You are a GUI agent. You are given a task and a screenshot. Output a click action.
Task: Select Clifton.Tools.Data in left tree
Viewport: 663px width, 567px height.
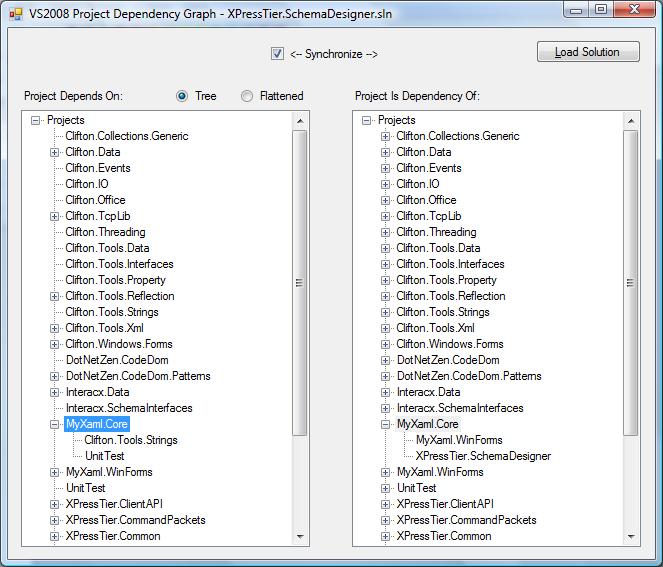click(107, 248)
